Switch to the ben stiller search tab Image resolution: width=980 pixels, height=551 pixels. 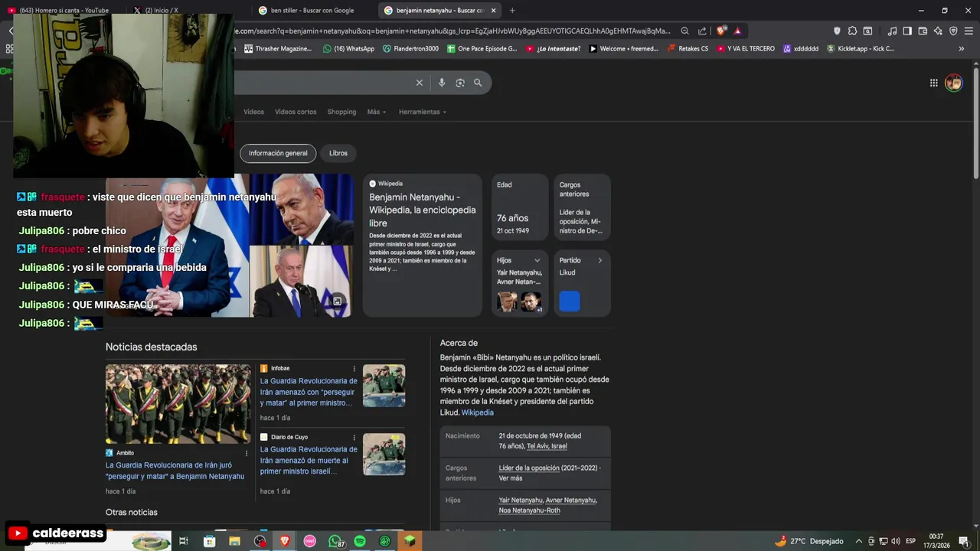coord(312,11)
